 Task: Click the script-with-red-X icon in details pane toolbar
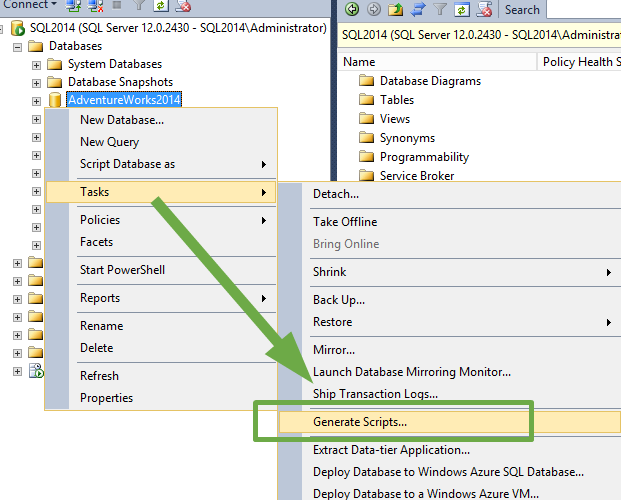tap(484, 10)
